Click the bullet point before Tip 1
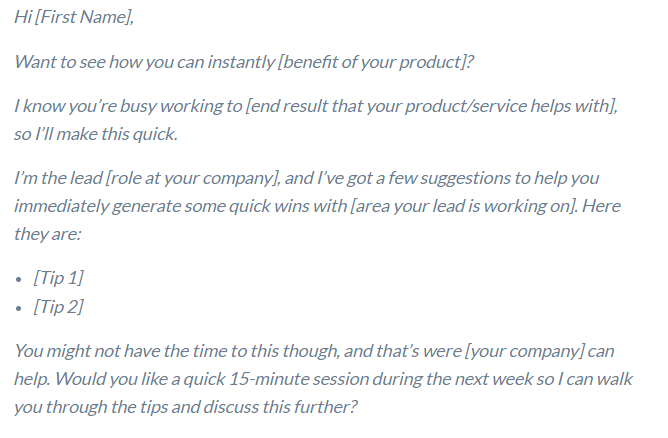The image size is (668, 438). (18, 280)
